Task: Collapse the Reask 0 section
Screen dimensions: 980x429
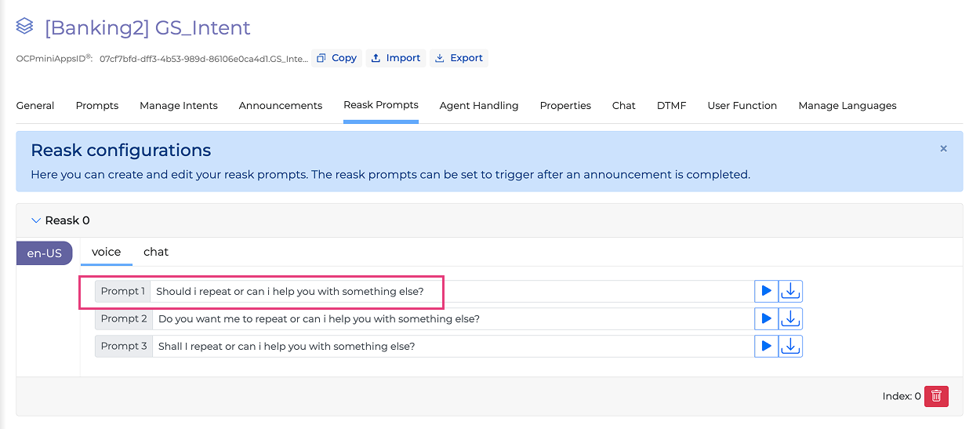Action: click(35, 220)
